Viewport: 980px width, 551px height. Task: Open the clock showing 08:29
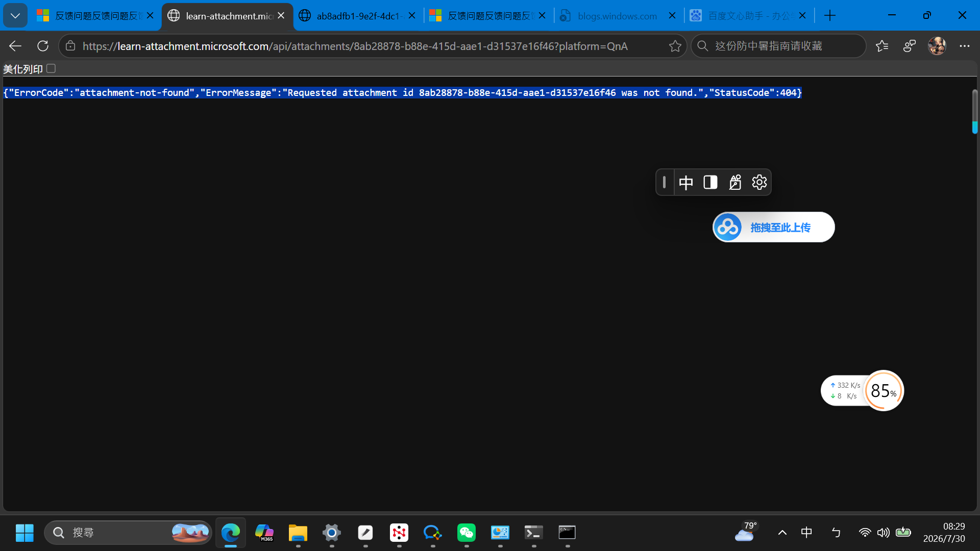click(x=944, y=533)
